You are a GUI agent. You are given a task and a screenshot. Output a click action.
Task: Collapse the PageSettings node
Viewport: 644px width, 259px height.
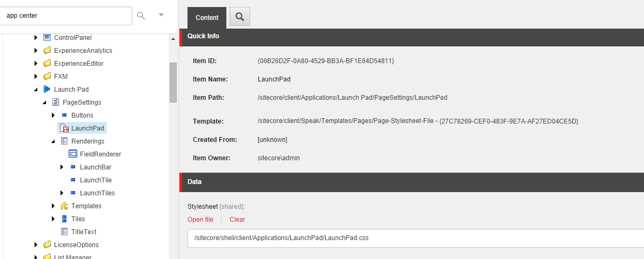44,103
